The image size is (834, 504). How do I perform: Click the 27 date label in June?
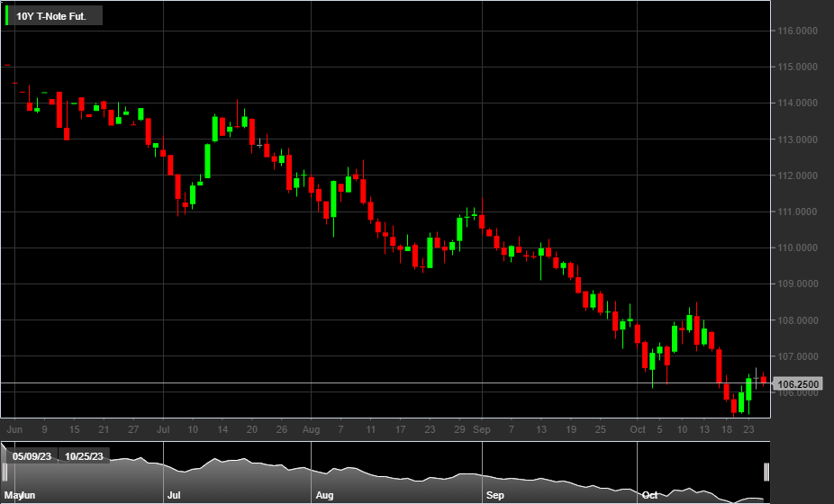point(133,429)
